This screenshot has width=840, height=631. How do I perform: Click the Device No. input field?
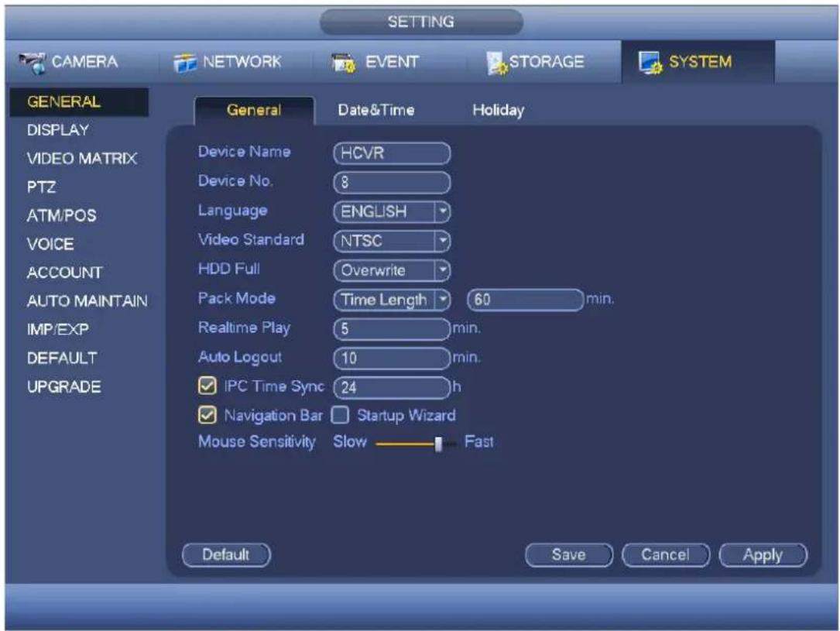tap(392, 183)
